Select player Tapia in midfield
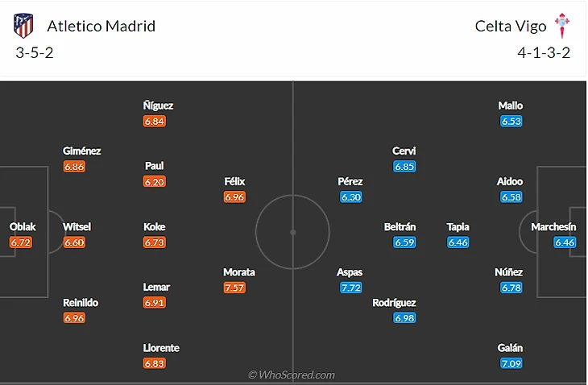Image resolution: width=588 pixels, height=385 pixels. click(x=458, y=227)
